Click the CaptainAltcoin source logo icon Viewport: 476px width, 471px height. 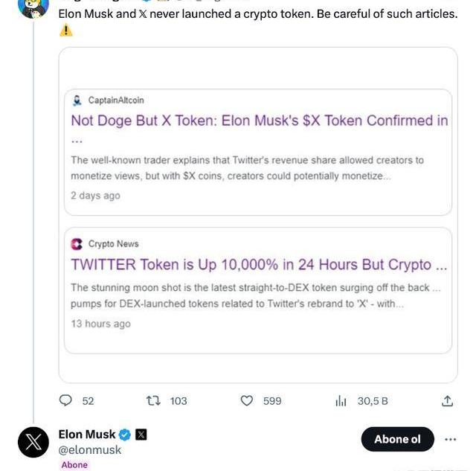(x=77, y=100)
